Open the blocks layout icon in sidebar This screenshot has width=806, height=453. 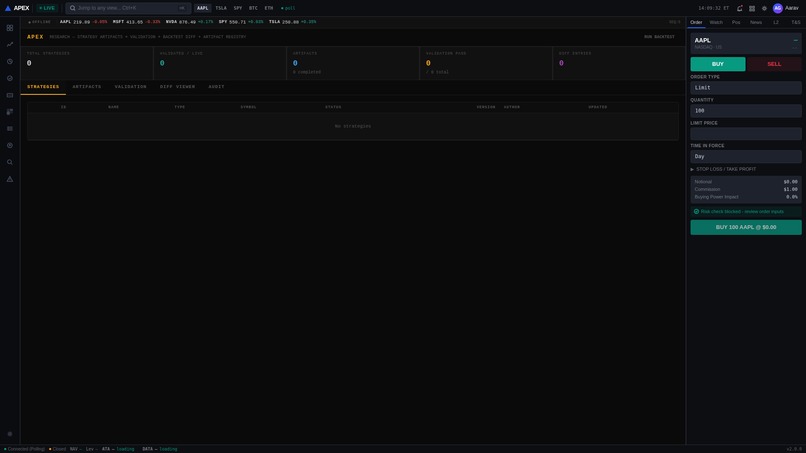point(10,112)
